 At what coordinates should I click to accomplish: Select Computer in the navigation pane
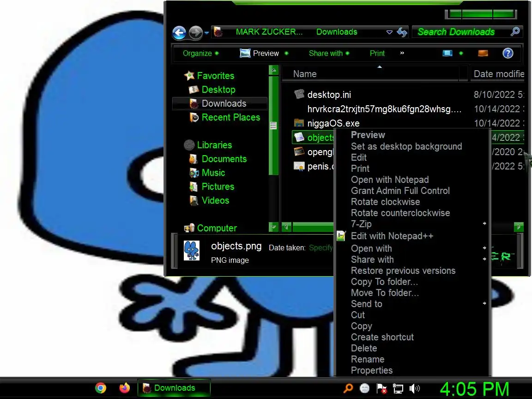point(211,228)
